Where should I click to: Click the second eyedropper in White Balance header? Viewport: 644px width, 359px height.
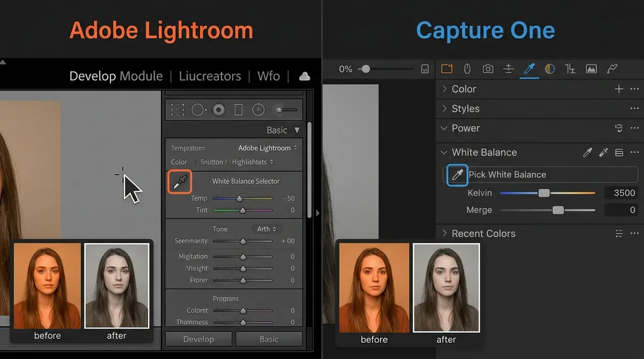[x=603, y=153]
